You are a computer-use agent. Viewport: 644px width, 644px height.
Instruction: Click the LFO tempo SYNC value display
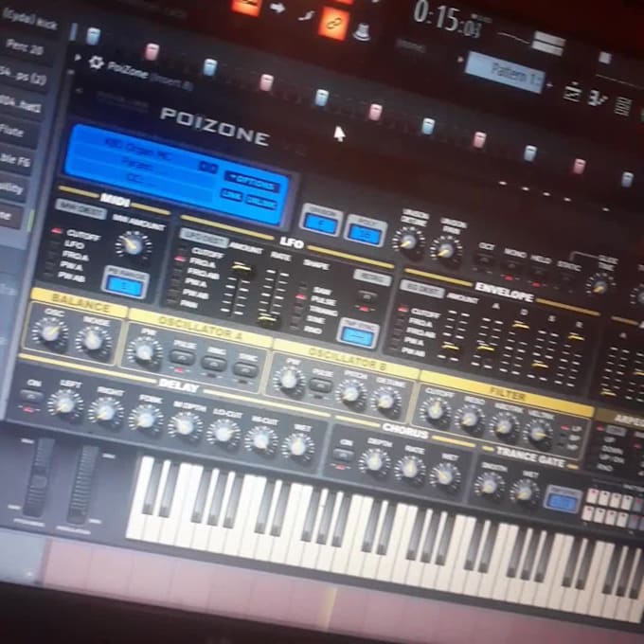pos(357,336)
